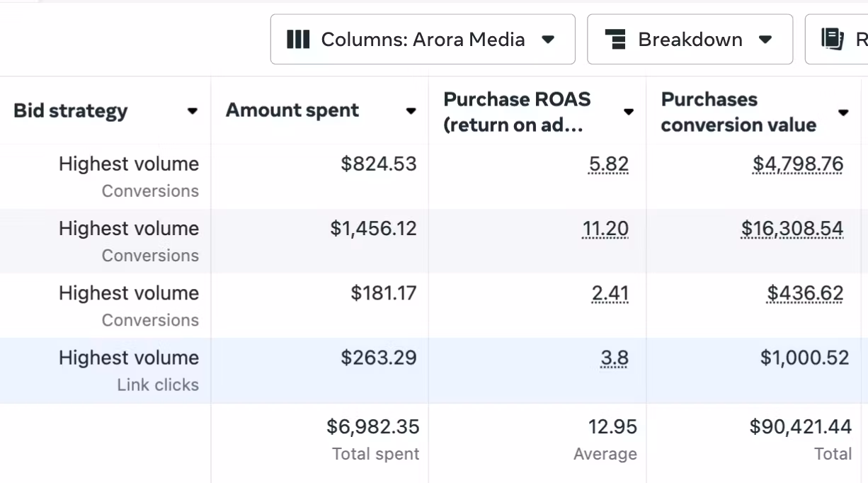
Task: Click the 5.82 ROAS value
Action: pos(608,164)
